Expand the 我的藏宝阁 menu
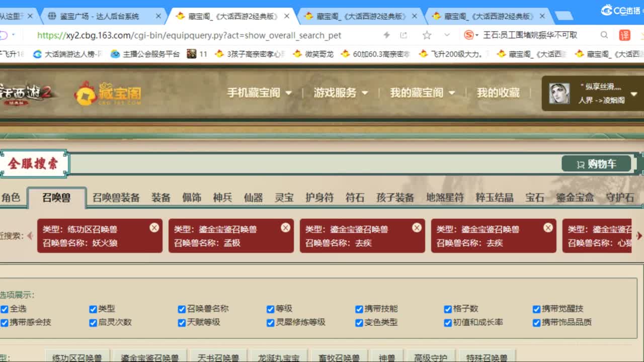 pyautogui.click(x=423, y=93)
